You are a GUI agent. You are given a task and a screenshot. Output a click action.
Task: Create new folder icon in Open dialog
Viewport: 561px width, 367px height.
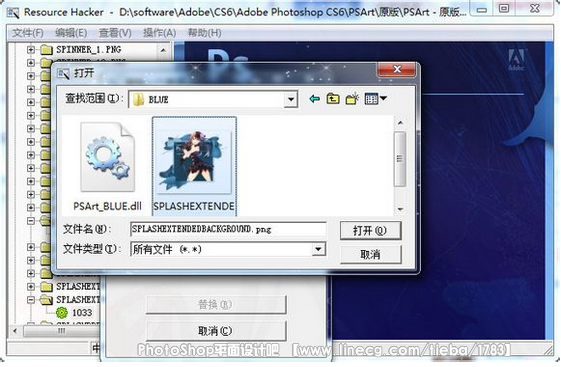tap(352, 98)
